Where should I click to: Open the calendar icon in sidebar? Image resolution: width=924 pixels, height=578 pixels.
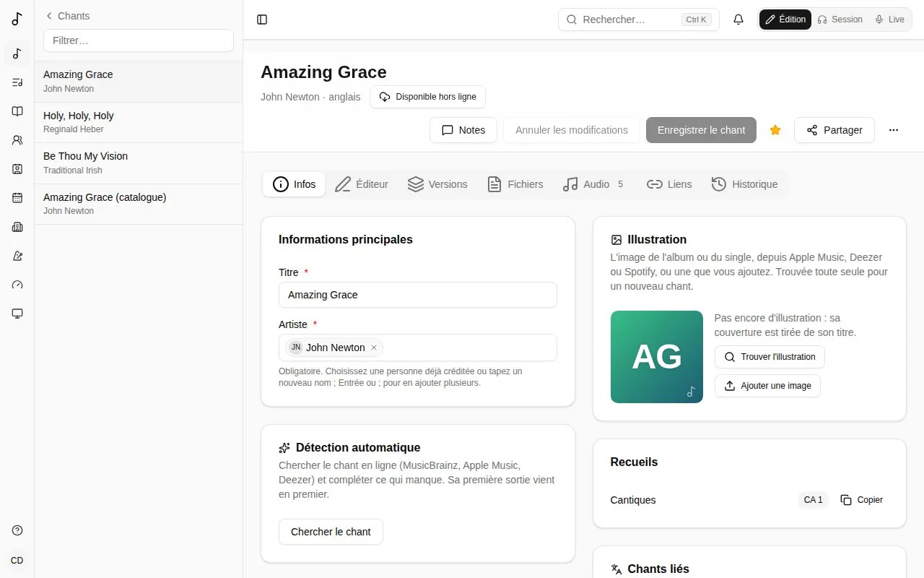(17, 198)
